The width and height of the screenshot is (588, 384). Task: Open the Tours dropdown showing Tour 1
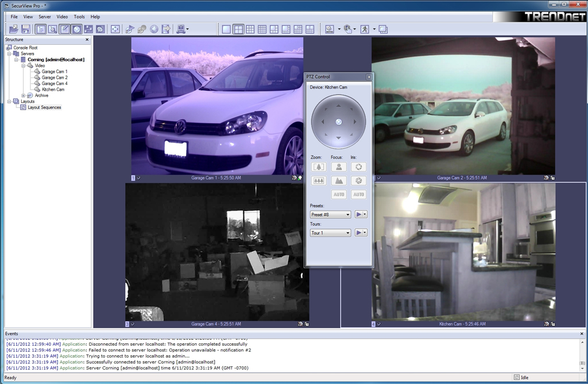pyautogui.click(x=330, y=233)
